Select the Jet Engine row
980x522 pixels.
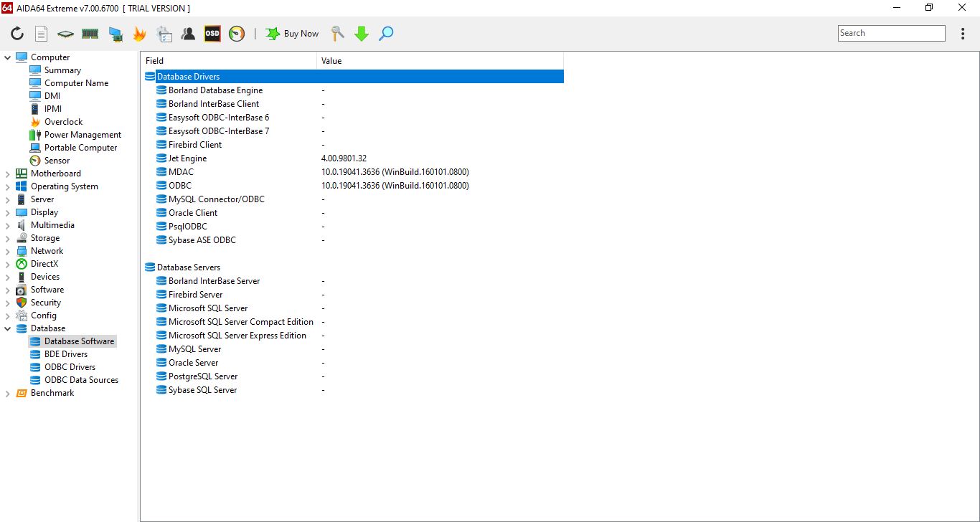[354, 158]
